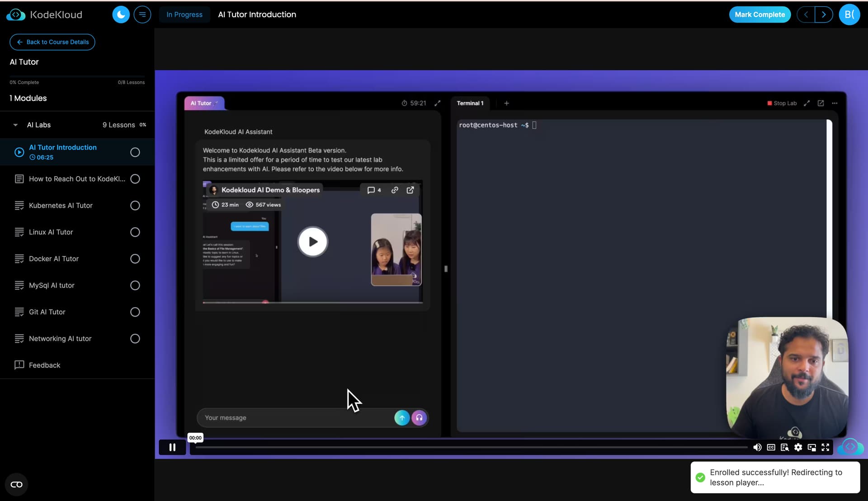
Task: Click the KodeKloud logo
Action: click(x=44, y=14)
